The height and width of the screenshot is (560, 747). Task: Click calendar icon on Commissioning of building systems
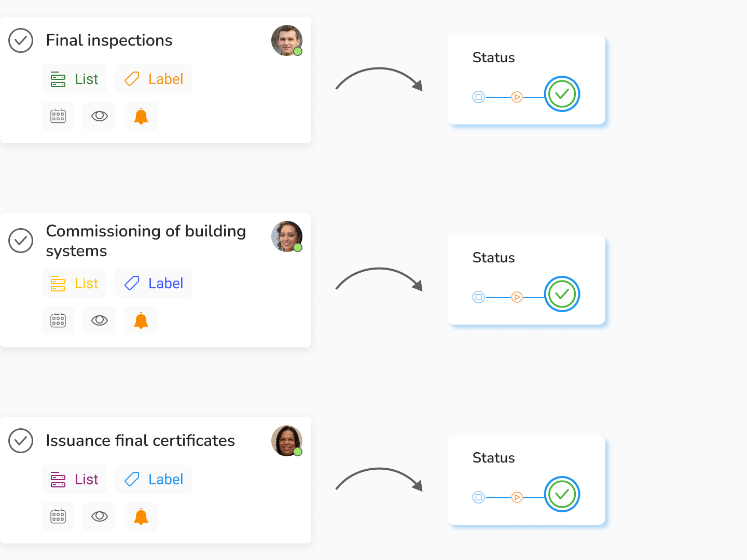(58, 320)
